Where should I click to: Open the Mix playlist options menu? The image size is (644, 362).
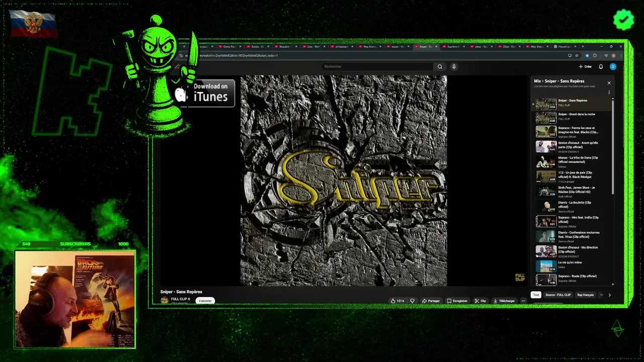(x=609, y=93)
